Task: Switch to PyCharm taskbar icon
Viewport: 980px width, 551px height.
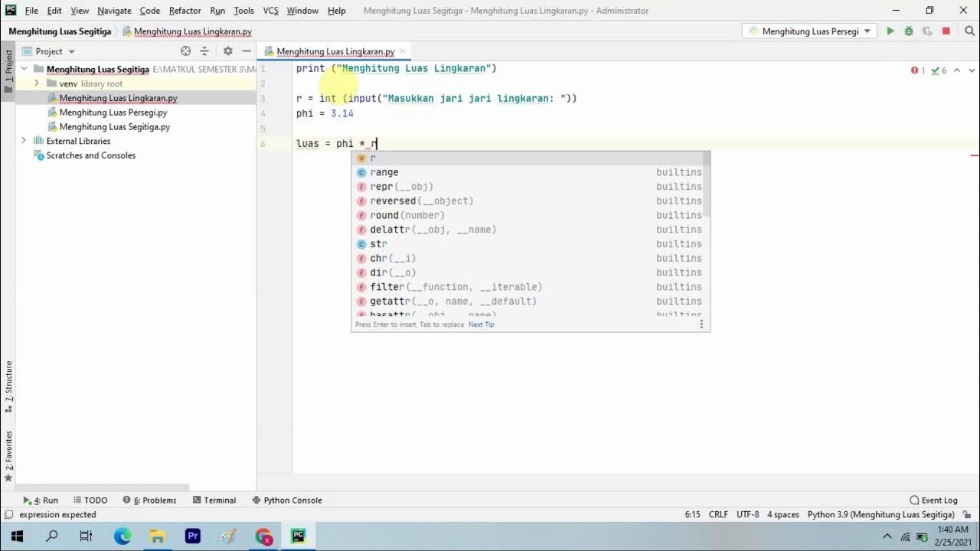Action: click(298, 536)
